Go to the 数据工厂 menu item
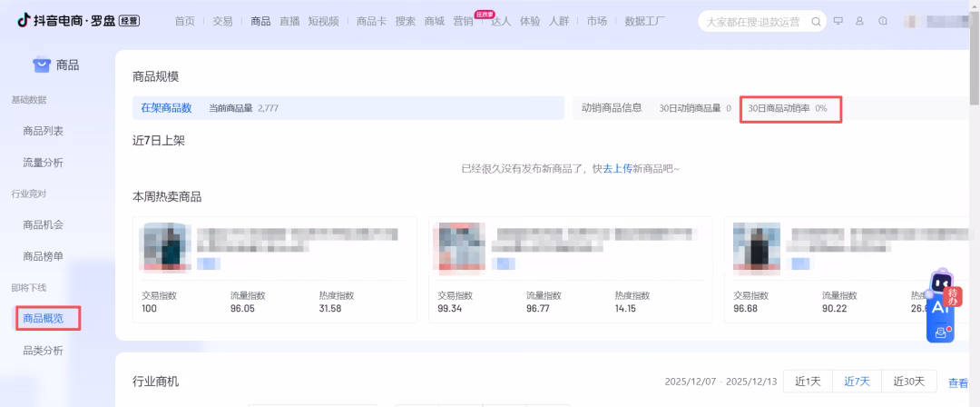Image resolution: width=980 pixels, height=407 pixels. pyautogui.click(x=645, y=21)
